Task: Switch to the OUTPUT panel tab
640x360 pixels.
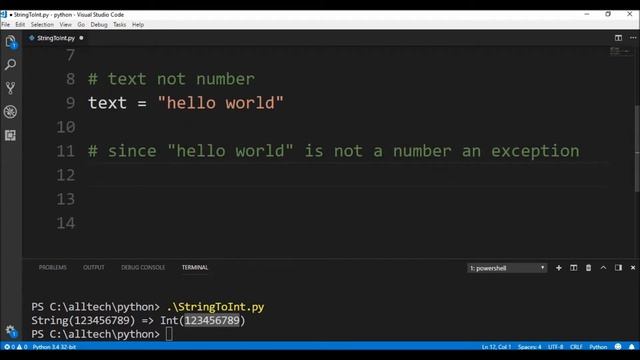Action: [x=94, y=267]
